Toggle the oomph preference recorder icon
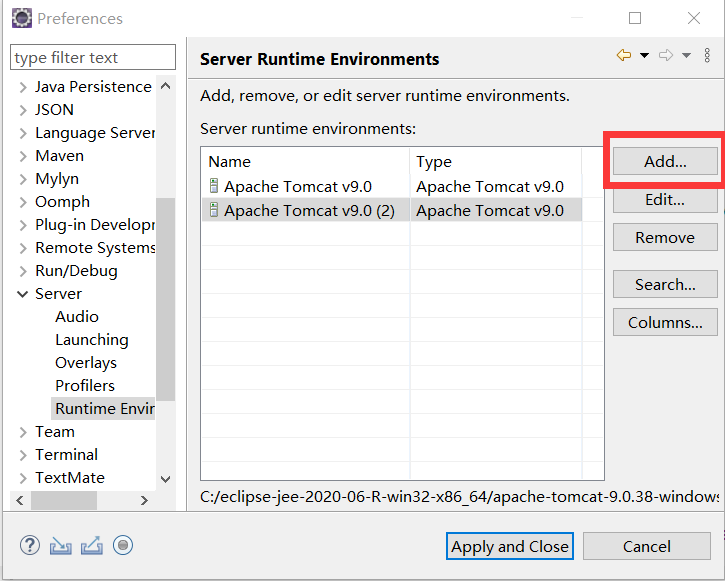This screenshot has height=581, width=725. coord(123,545)
